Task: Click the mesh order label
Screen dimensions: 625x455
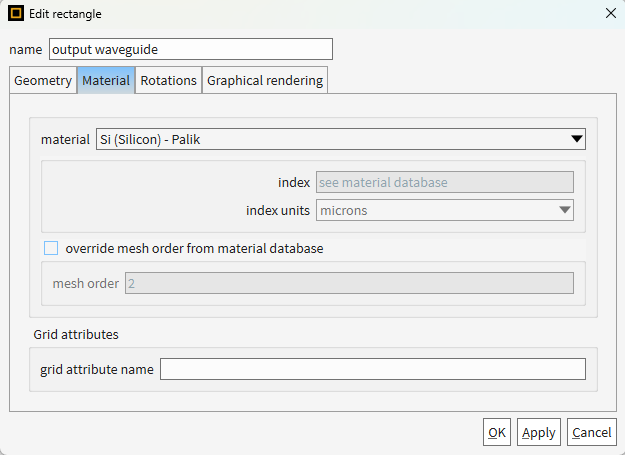Action: [86, 283]
